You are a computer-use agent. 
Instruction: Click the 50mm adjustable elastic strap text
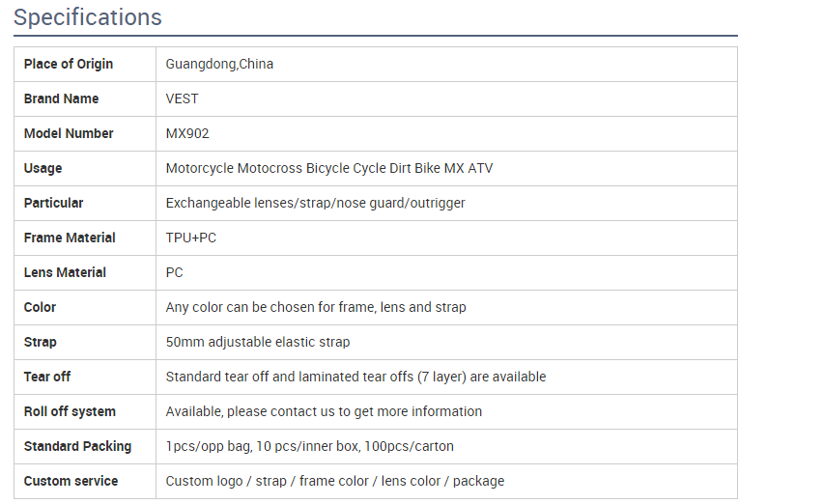pos(258,342)
